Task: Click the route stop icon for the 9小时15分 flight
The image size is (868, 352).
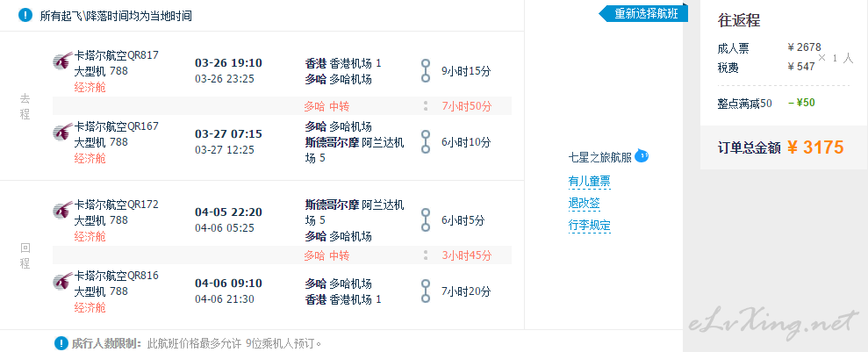Action: (x=425, y=71)
